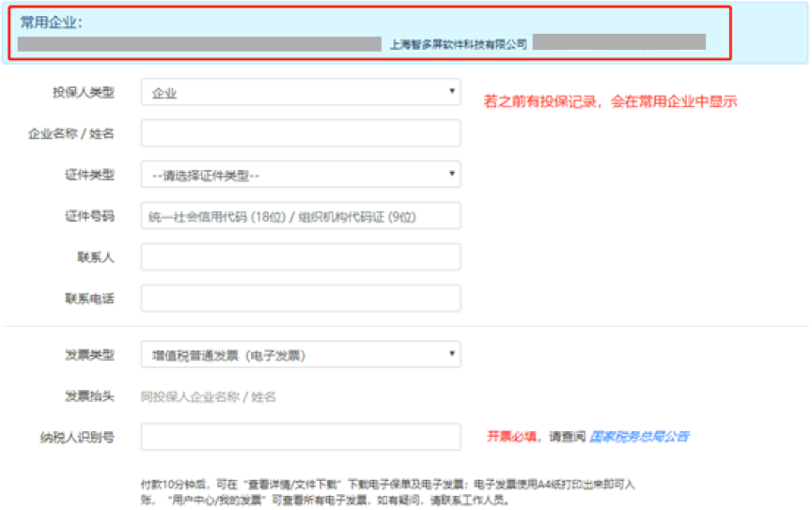Expand the 证件类型 selection dropdown
This screenshot has height=510, width=812.
301,175
